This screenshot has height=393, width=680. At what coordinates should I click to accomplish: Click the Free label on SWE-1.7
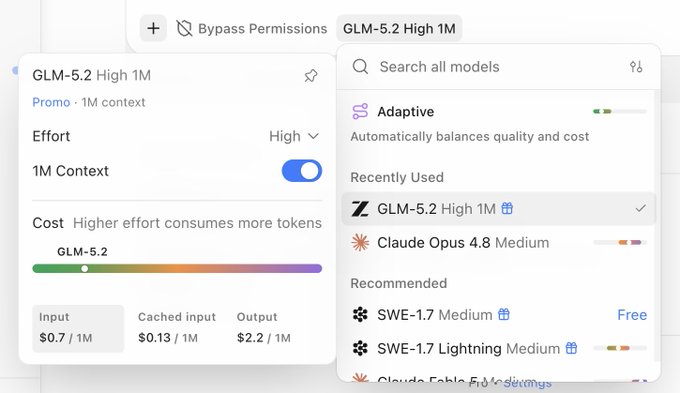coord(632,314)
